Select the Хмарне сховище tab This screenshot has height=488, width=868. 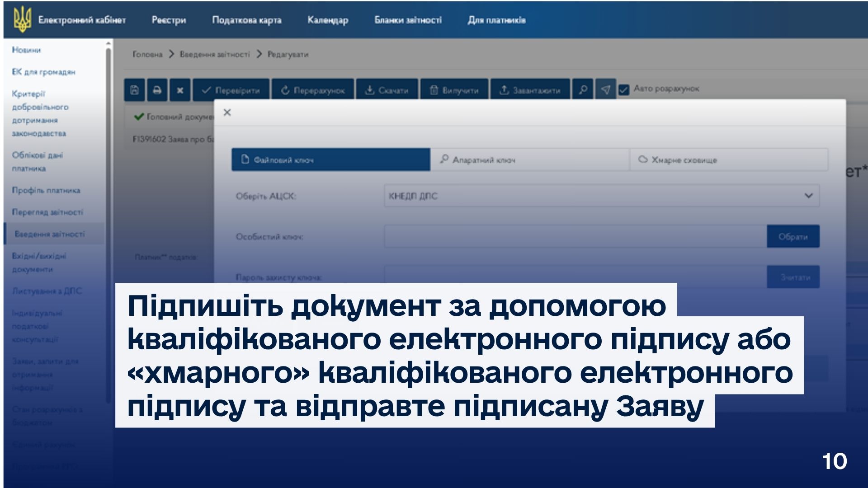[x=729, y=160]
